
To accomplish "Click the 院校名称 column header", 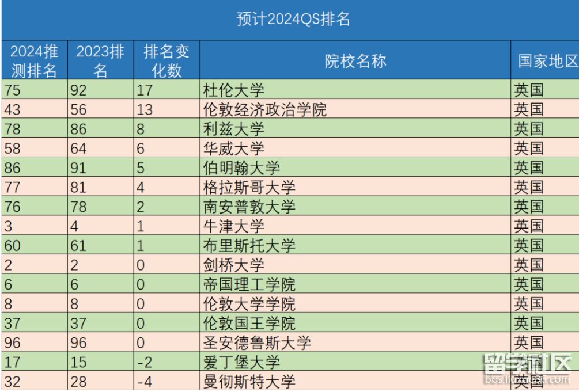I will pos(355,60).
